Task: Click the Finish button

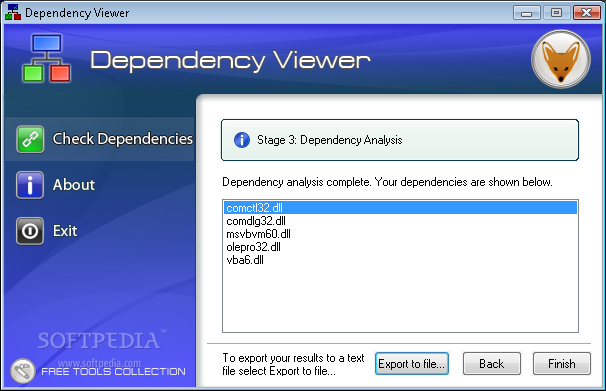Action: pos(562,364)
